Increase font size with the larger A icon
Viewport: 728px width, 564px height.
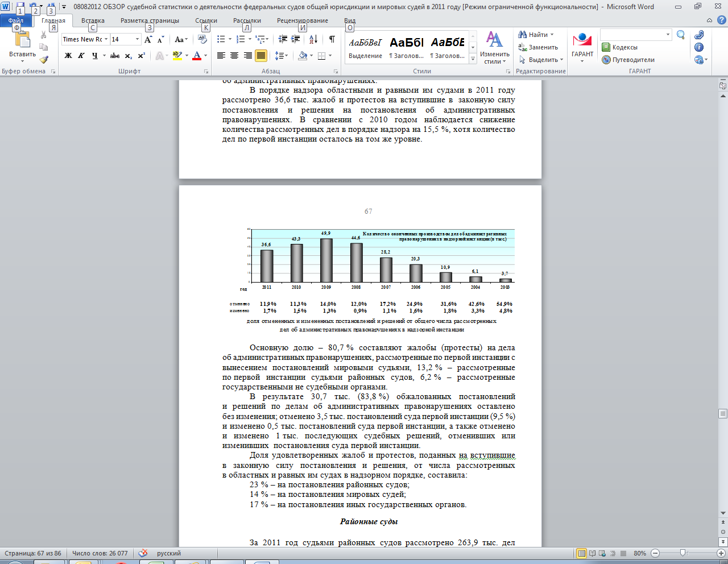(x=148, y=39)
